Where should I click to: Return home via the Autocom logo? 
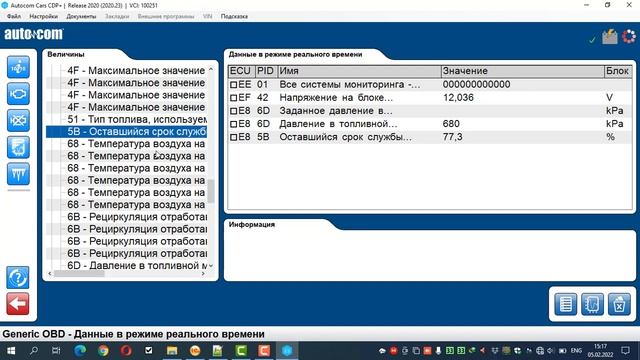34,34
